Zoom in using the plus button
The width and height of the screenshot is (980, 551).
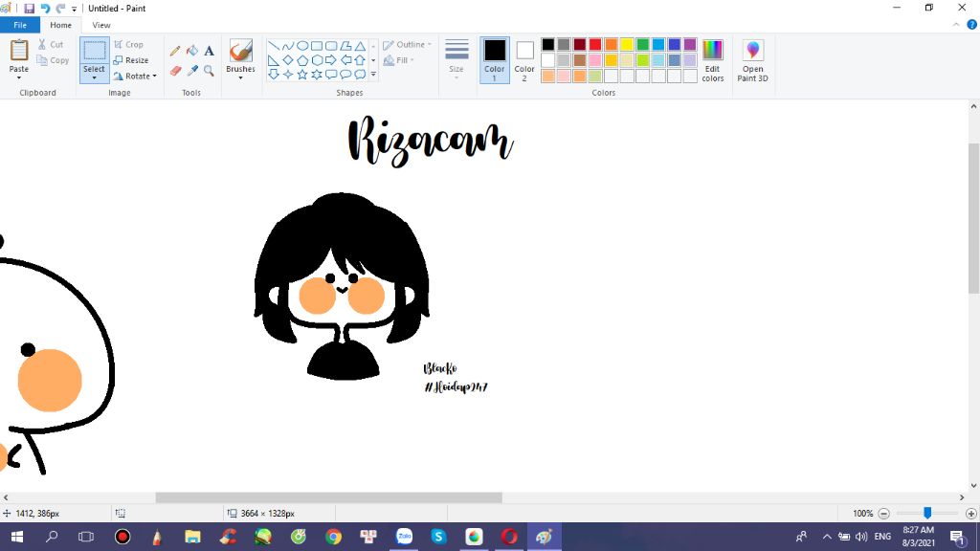pyautogui.click(x=970, y=514)
